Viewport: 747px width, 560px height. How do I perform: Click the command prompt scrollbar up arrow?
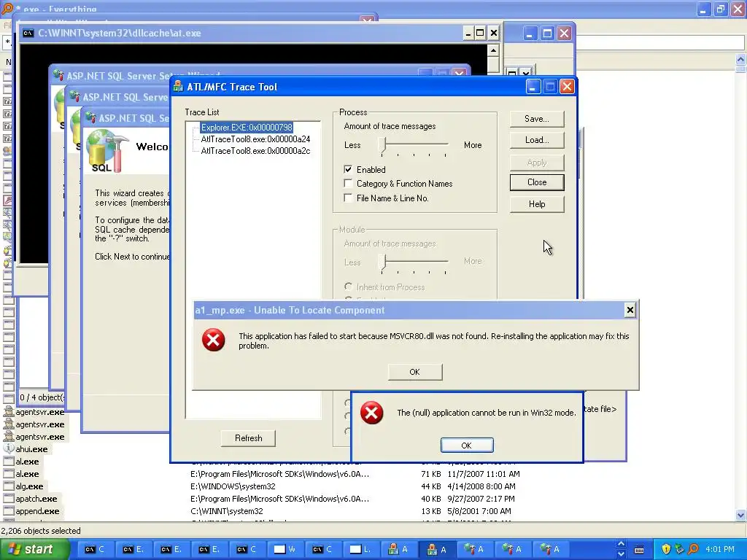(x=494, y=50)
